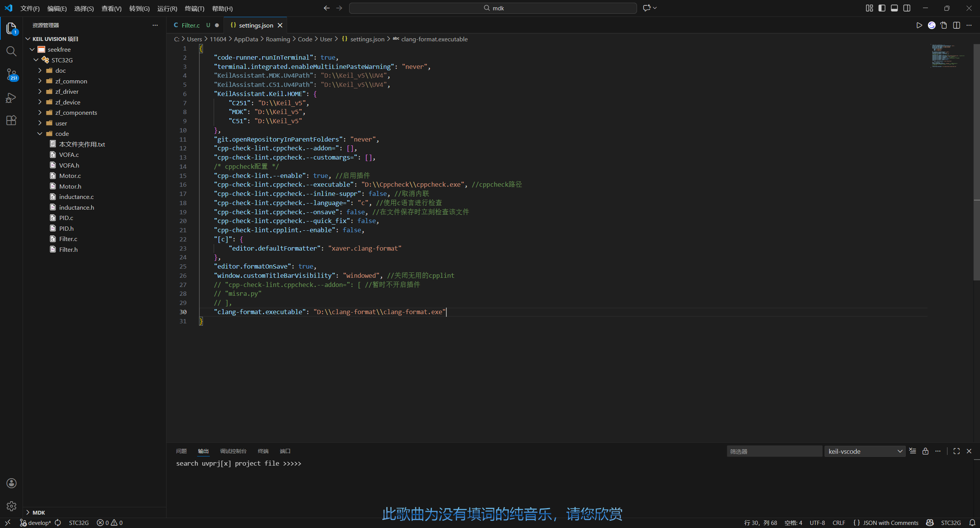Open the Search view in the activity bar

tap(11, 51)
